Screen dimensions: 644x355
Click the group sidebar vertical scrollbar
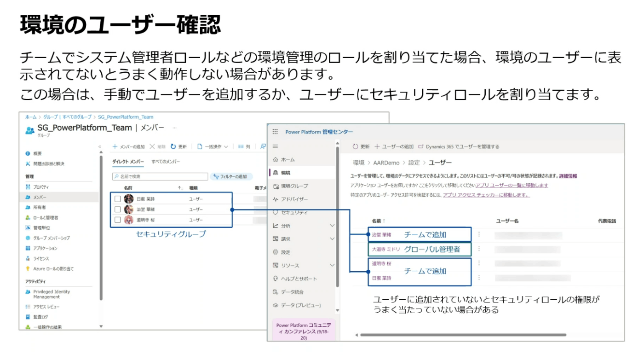click(101, 228)
